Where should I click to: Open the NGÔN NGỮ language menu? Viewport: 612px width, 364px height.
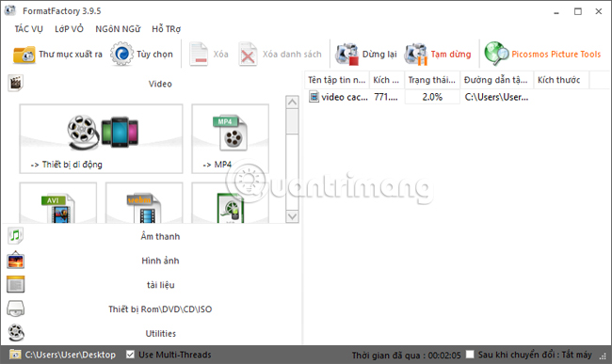(118, 29)
